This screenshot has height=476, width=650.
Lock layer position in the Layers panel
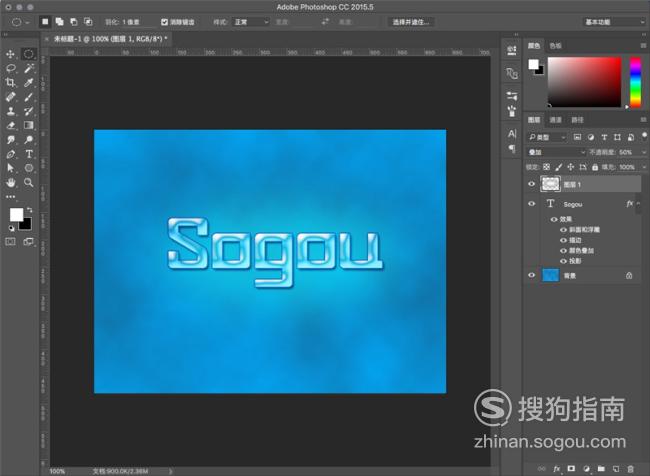571,167
